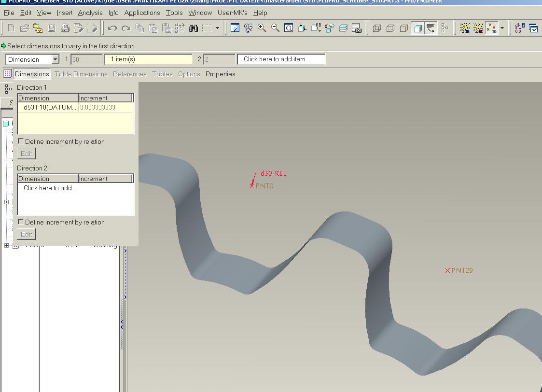The width and height of the screenshot is (542, 392).
Task: Print the model using the printer icon
Action: tap(65, 28)
